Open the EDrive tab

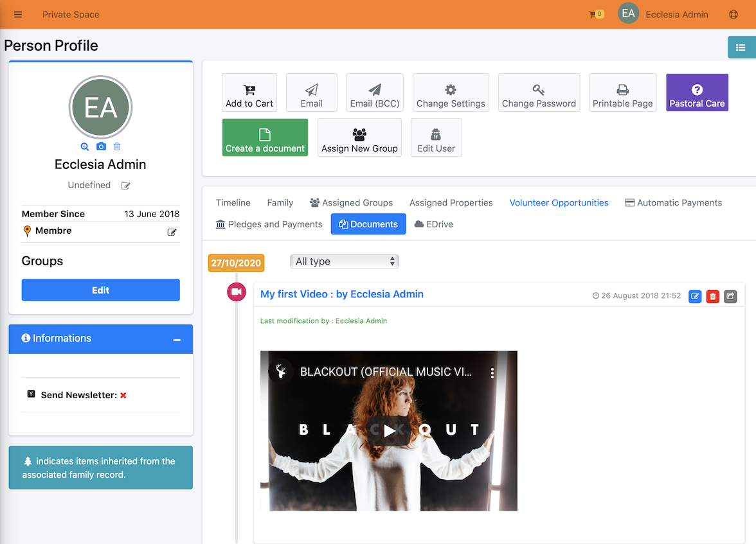click(x=434, y=224)
